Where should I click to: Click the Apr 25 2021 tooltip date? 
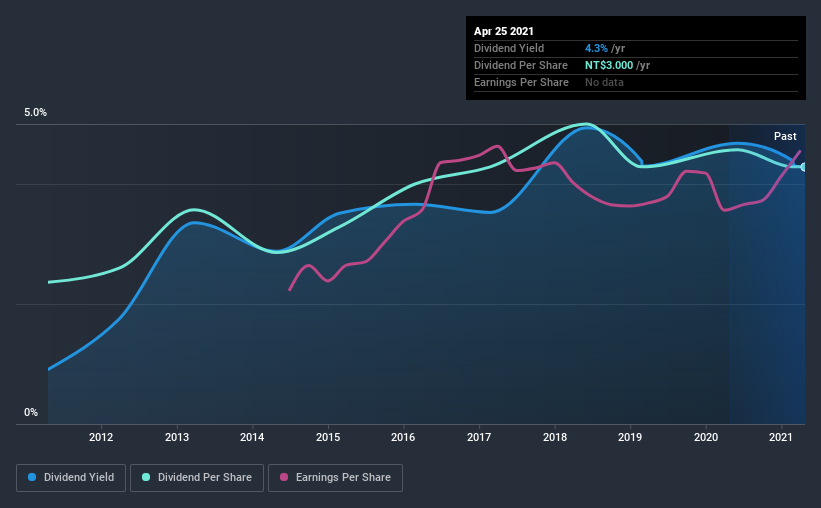504,31
